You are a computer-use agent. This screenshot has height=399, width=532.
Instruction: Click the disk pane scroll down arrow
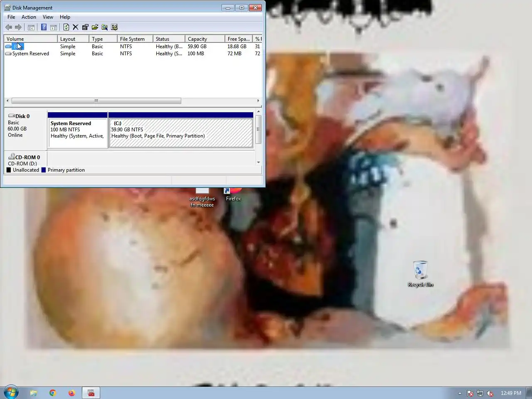259,163
